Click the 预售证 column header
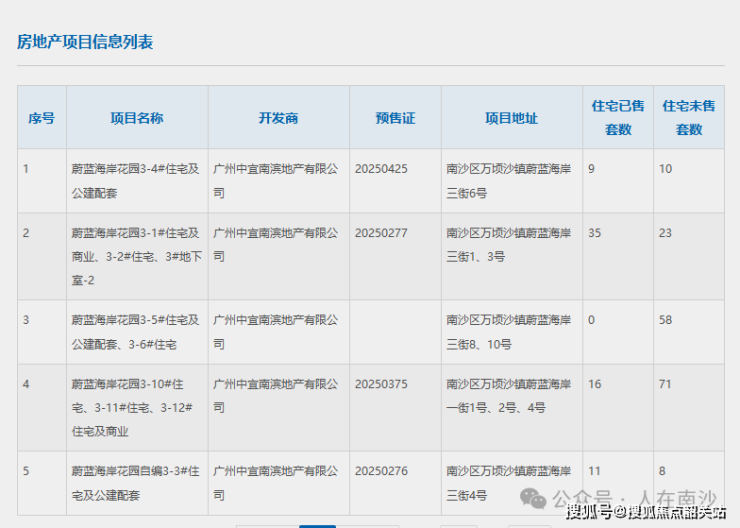740x528 pixels. pos(395,118)
